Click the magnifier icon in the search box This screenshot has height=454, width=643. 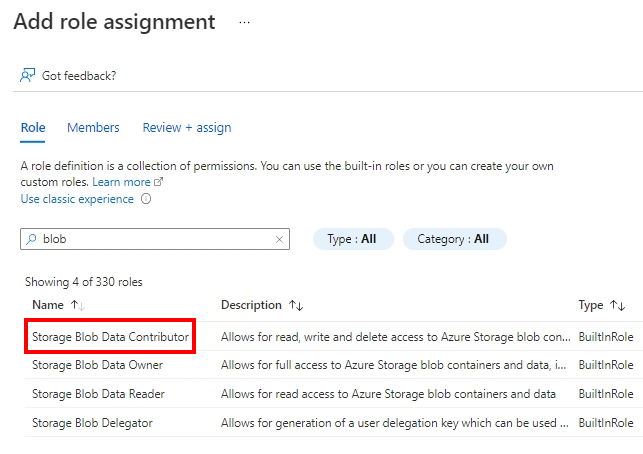pyautogui.click(x=31, y=239)
